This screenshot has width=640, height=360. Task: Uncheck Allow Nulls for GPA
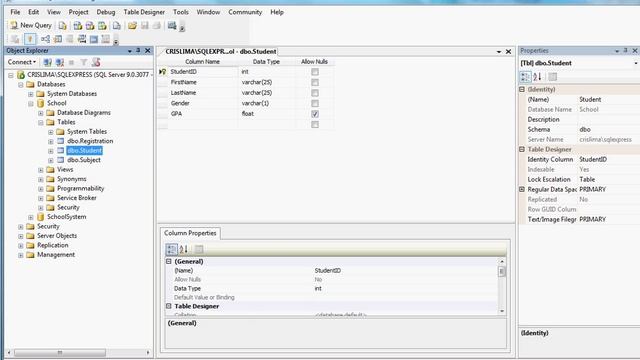(315, 114)
